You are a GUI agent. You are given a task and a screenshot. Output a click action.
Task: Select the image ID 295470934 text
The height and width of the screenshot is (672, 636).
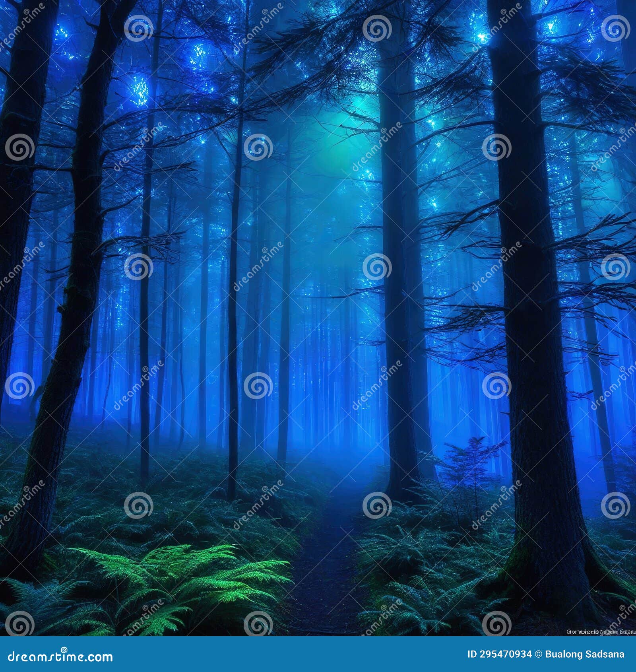pyautogui.click(x=499, y=653)
